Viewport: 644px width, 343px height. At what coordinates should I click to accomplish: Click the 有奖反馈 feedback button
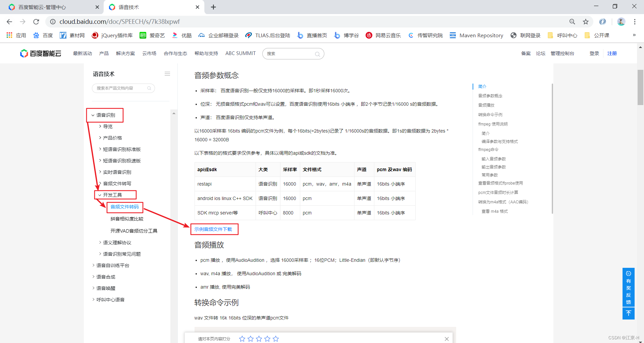pyautogui.click(x=629, y=287)
